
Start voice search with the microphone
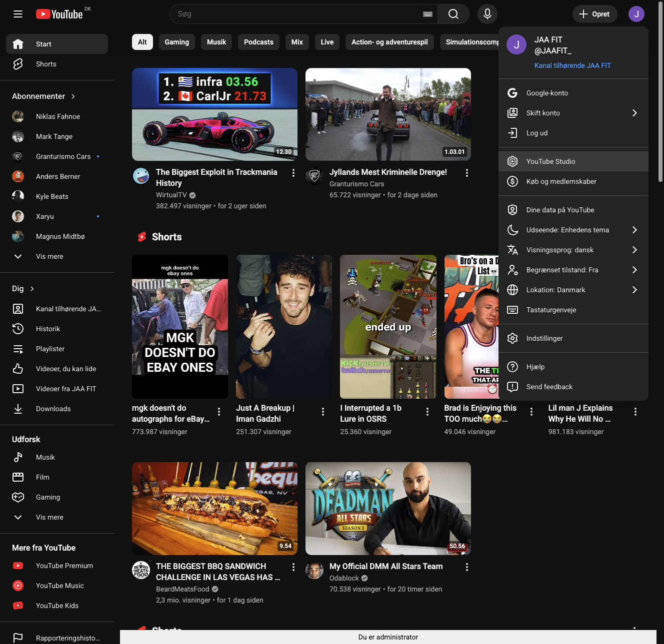(x=487, y=14)
